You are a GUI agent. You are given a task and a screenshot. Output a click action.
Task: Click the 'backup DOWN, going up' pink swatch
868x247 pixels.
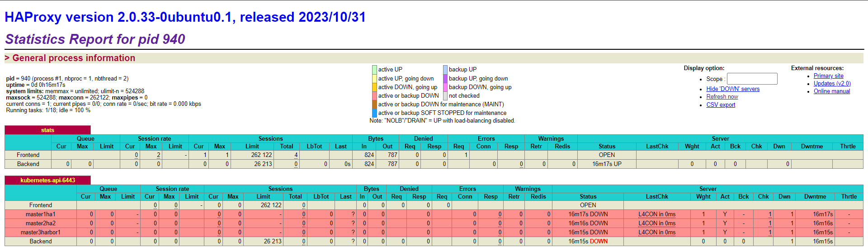tap(445, 87)
